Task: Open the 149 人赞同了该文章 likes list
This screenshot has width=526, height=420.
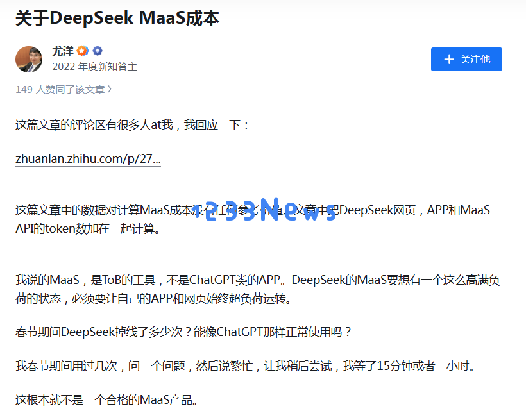Action: pos(64,90)
